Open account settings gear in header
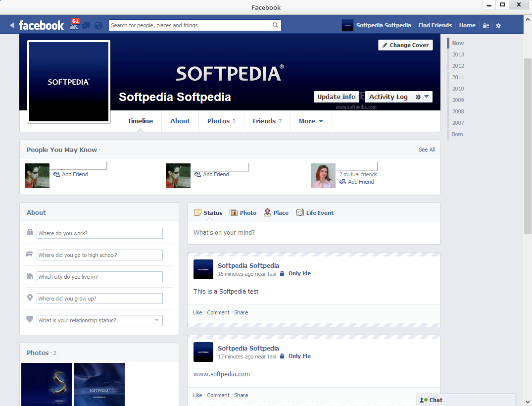Image resolution: width=532 pixels, height=406 pixels. [x=498, y=25]
